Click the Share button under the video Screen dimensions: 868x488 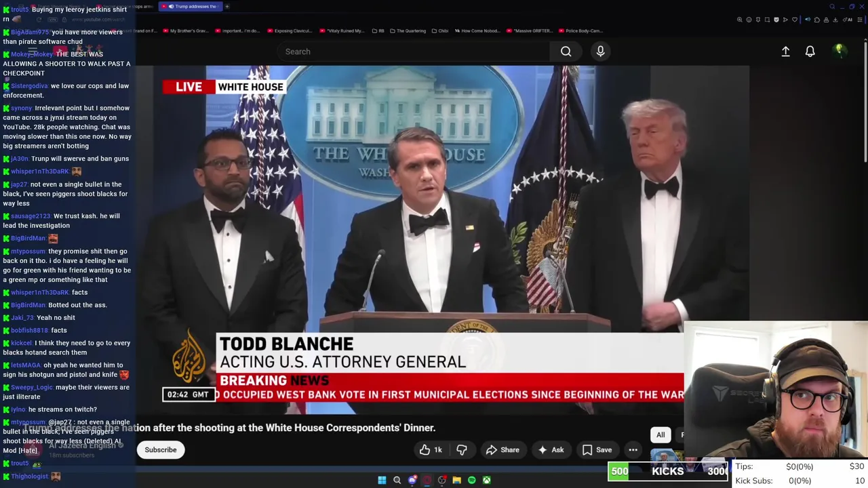(502, 450)
